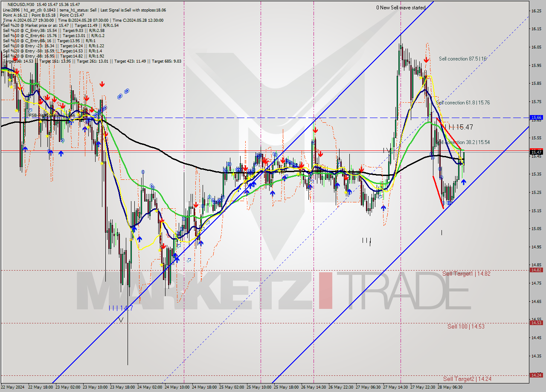Click 'Sell %20 @ Market price' line

[x=61, y=25]
